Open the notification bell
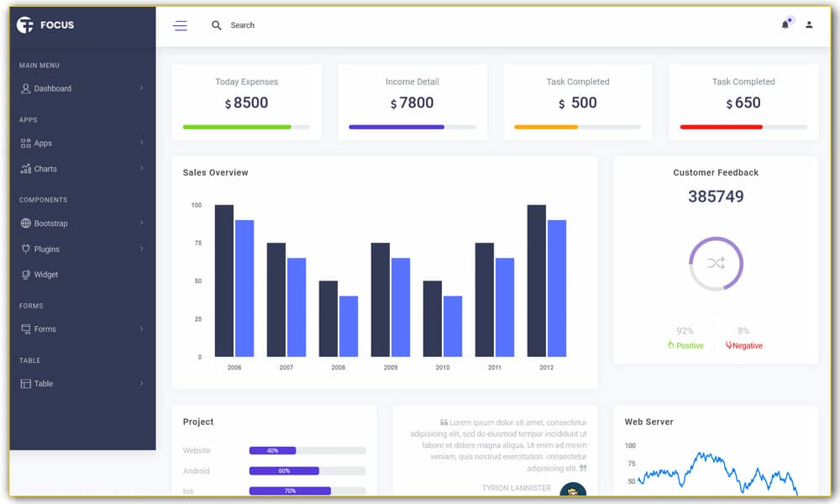840x504 pixels. 785,25
